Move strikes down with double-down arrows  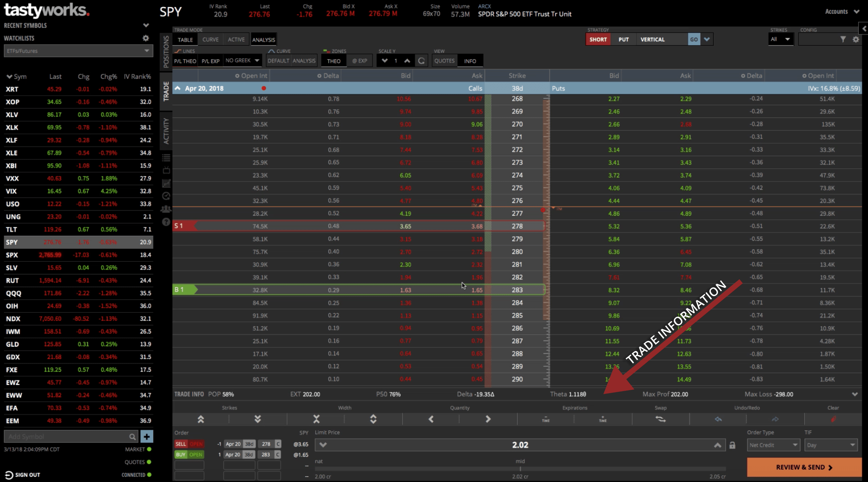pyautogui.click(x=258, y=419)
